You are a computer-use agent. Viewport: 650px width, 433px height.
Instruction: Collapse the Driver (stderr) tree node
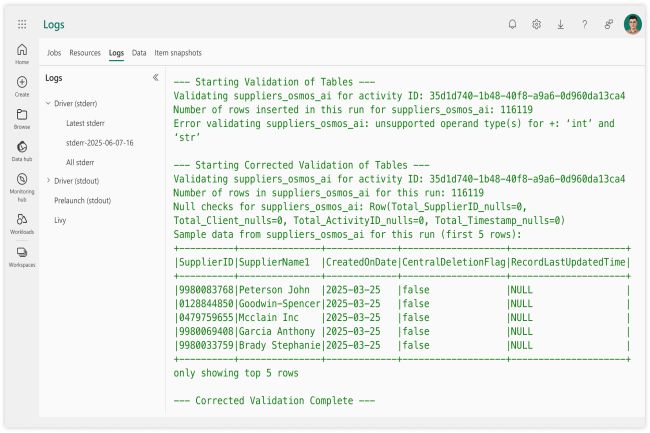tap(48, 103)
